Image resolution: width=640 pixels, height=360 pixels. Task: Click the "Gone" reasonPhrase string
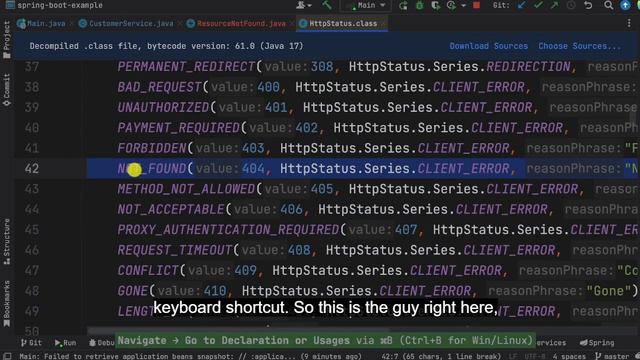[608, 291]
